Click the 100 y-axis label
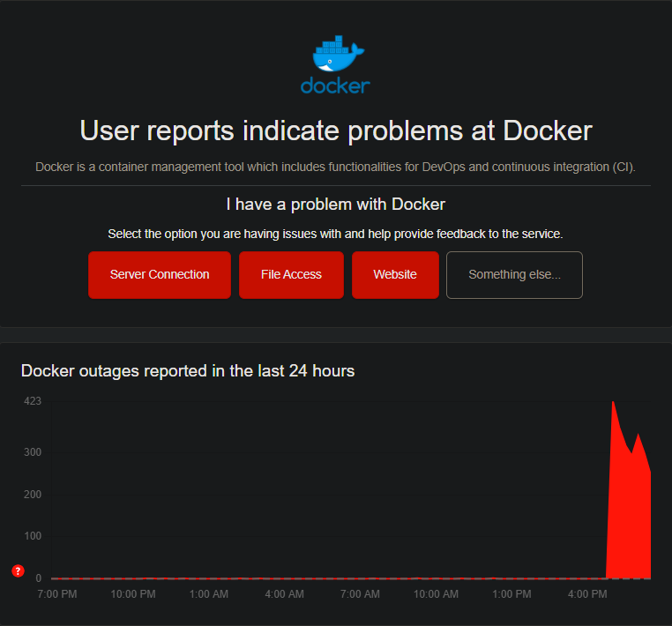 [33, 536]
